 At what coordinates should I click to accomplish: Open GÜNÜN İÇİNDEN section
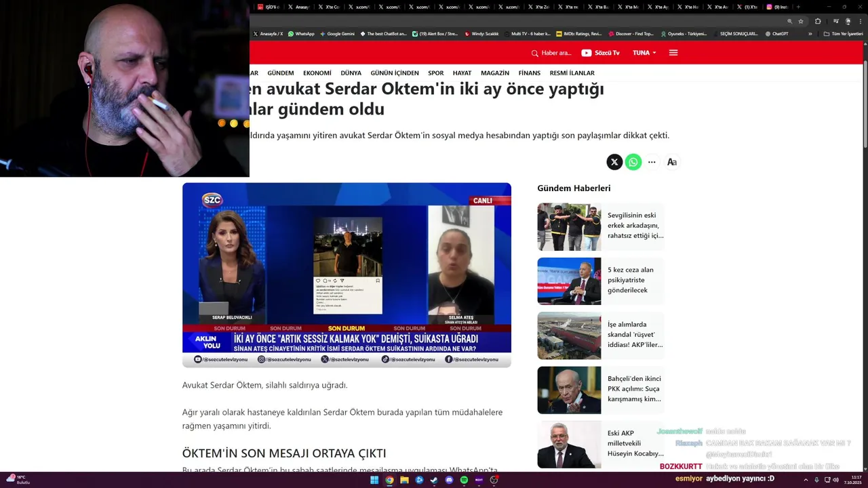tap(395, 73)
